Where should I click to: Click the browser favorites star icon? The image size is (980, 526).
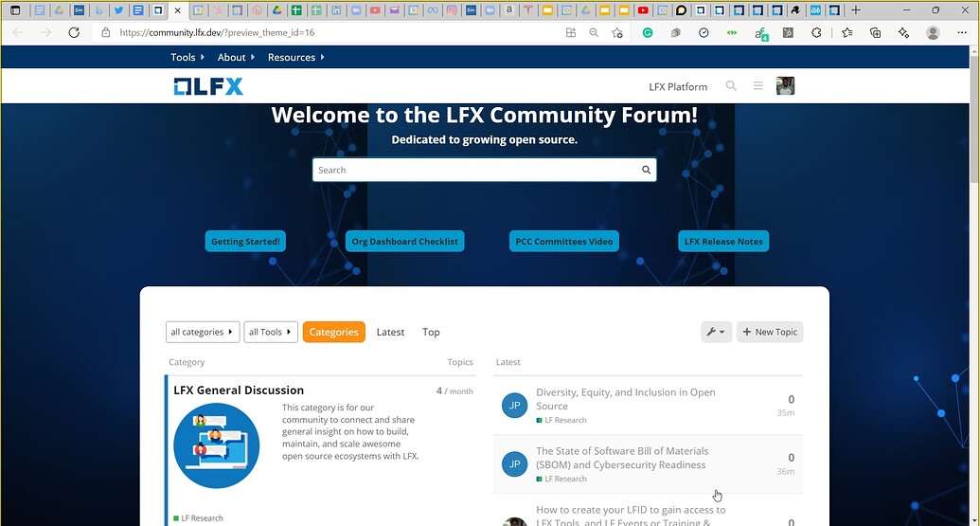tap(617, 32)
